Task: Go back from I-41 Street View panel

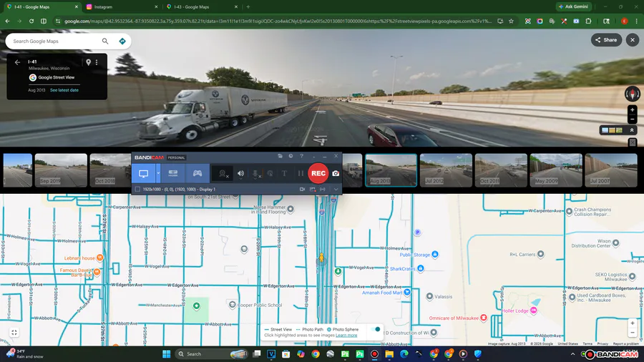Action: [x=17, y=62]
